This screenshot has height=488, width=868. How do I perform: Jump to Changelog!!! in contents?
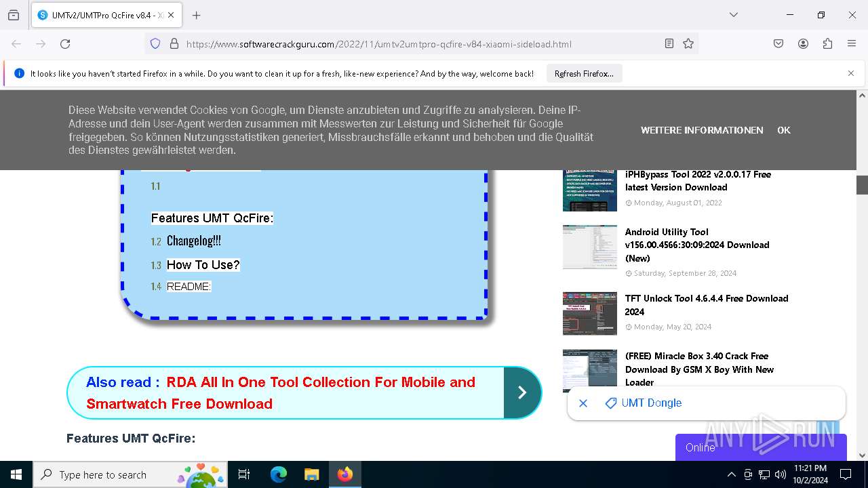[x=194, y=241]
